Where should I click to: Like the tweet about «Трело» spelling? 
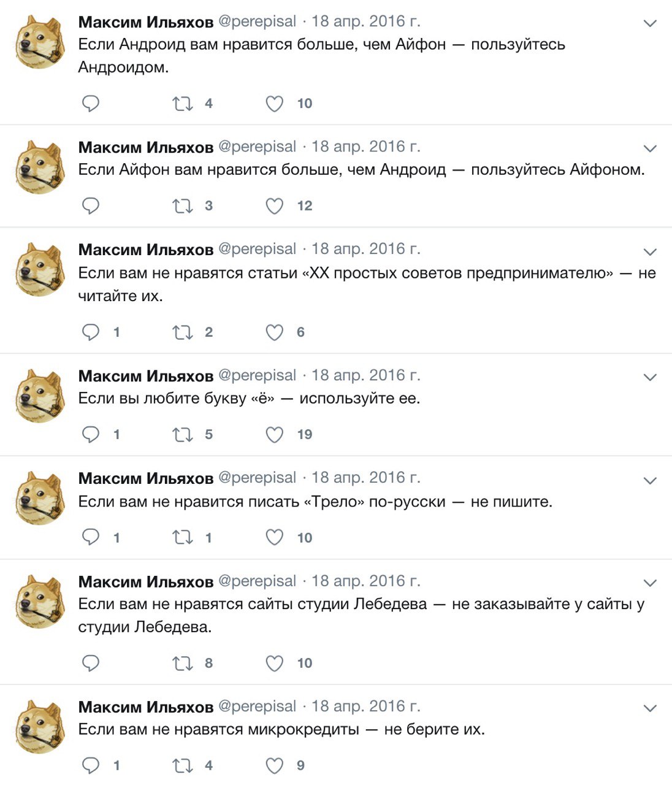point(274,538)
